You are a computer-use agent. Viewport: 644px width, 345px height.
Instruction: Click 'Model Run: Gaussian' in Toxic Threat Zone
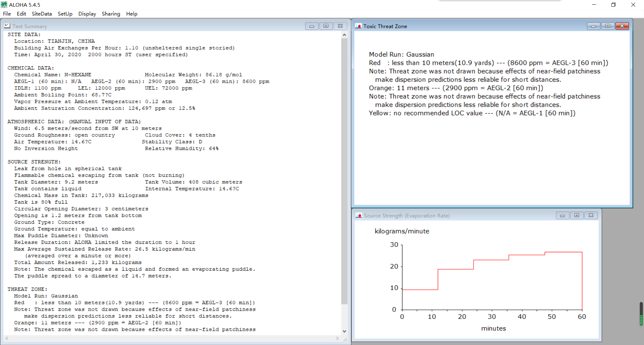click(x=401, y=54)
